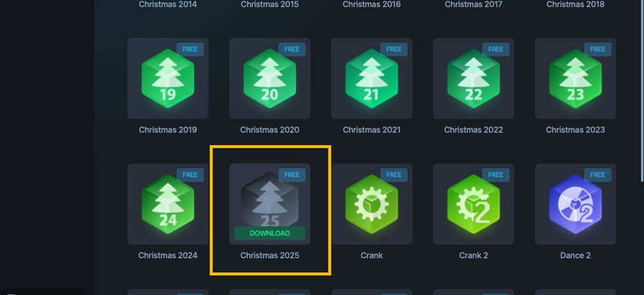Click the FREE tag on Crank
The height and width of the screenshot is (295, 644).
pyautogui.click(x=393, y=175)
